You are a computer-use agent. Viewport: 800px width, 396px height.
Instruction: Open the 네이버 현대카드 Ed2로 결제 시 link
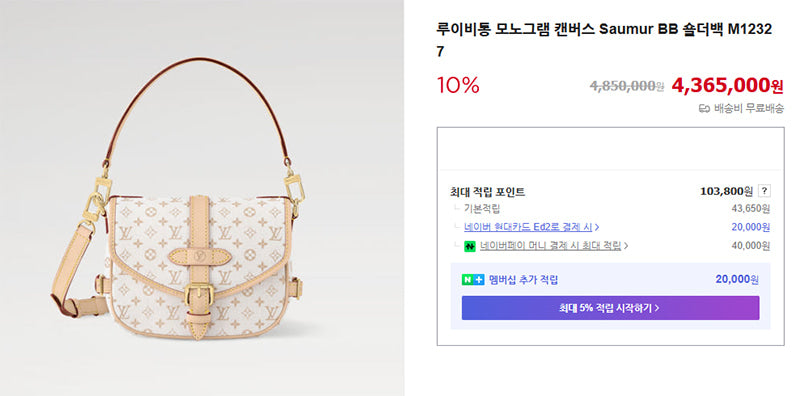[x=528, y=227]
